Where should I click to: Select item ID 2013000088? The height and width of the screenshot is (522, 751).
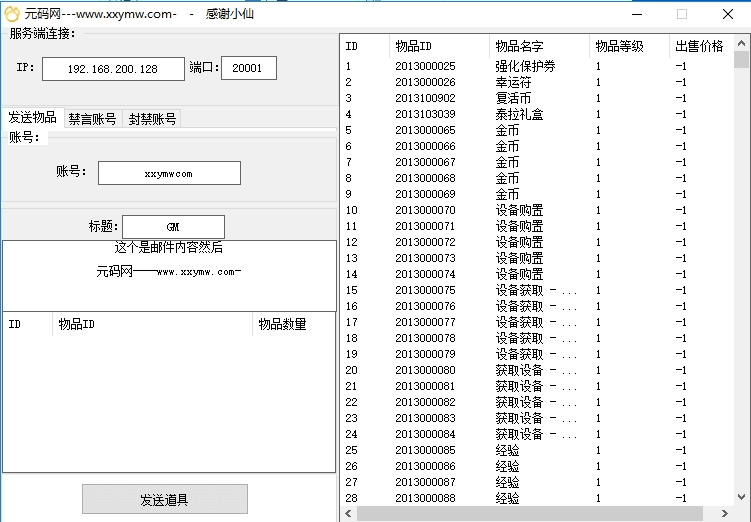click(x=425, y=498)
